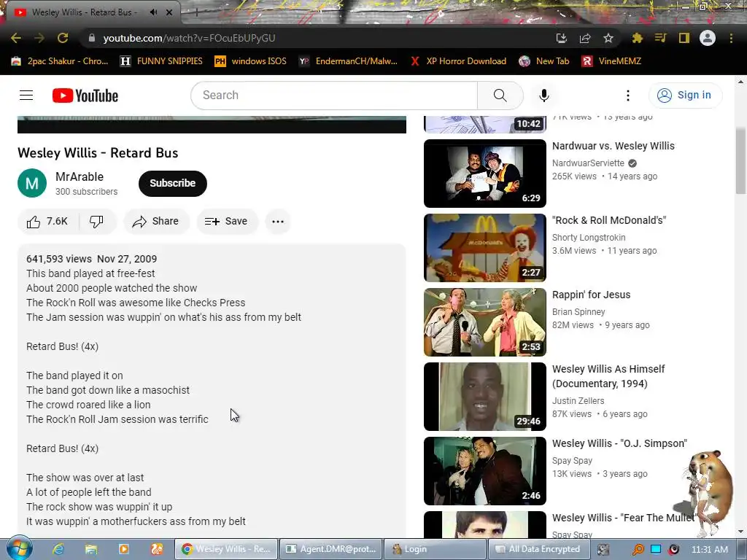
Task: Click the install/download page icon in address bar
Action: [562, 38]
